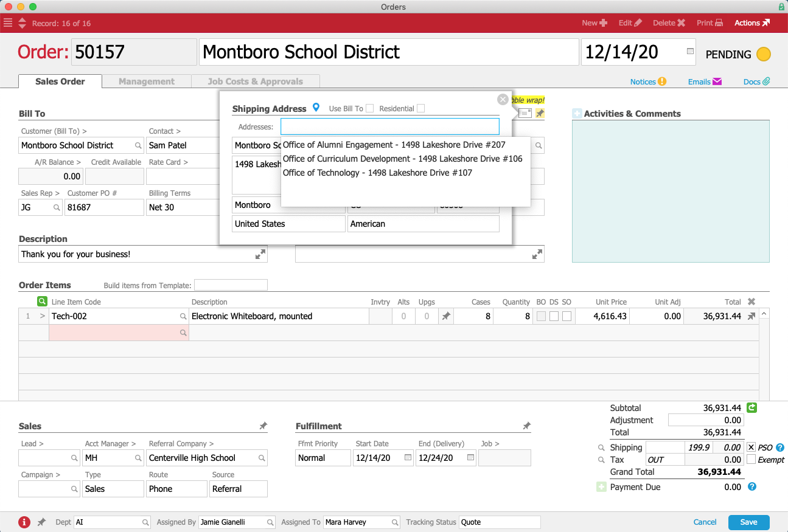This screenshot has width=788, height=532.
Task: Select Office of Curriculum Development address
Action: pyautogui.click(x=402, y=159)
